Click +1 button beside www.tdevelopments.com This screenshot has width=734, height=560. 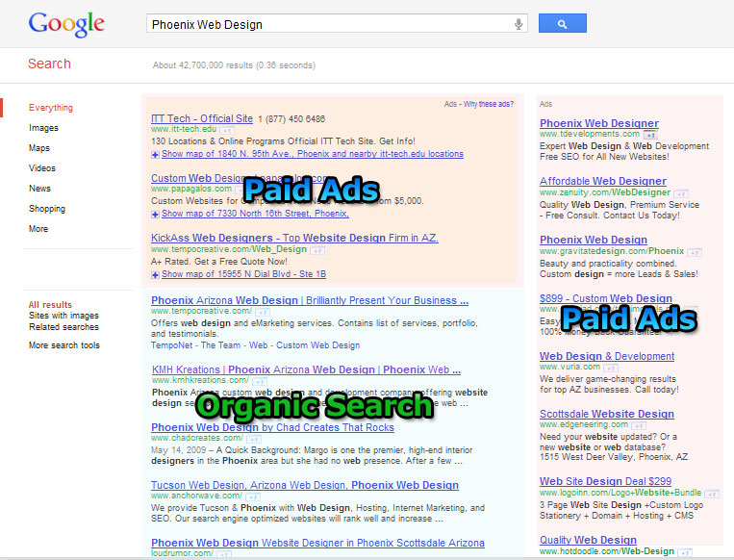(x=650, y=135)
